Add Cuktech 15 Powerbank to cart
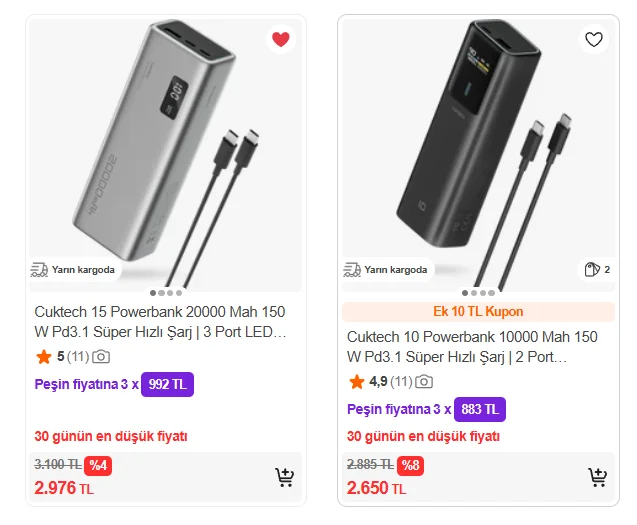The height and width of the screenshot is (525, 637). point(284,477)
